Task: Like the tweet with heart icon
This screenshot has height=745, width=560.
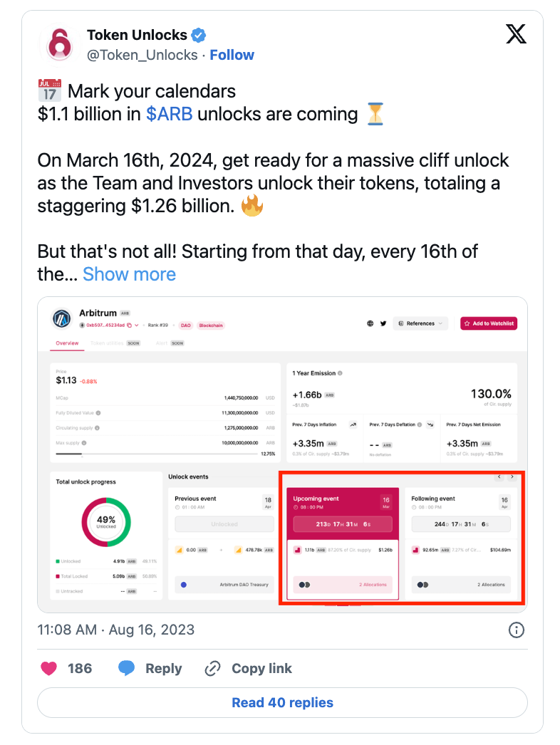Action: click(x=49, y=668)
